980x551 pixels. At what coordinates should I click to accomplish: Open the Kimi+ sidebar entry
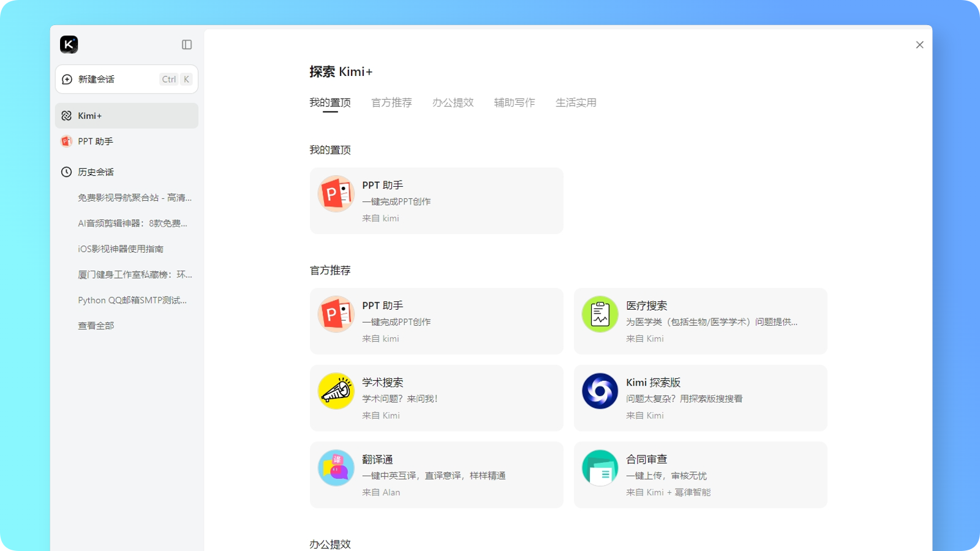pyautogui.click(x=127, y=116)
